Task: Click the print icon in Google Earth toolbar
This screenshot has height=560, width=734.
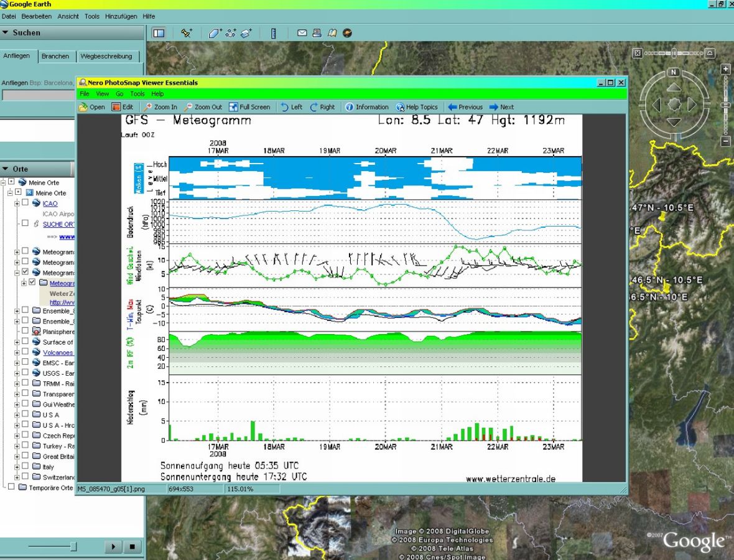Action: (317, 33)
